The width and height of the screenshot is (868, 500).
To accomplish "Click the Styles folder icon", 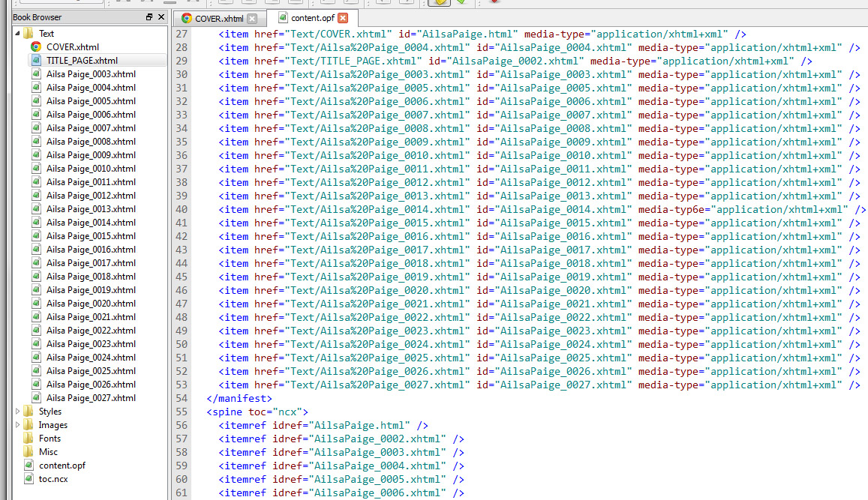I will [x=29, y=412].
